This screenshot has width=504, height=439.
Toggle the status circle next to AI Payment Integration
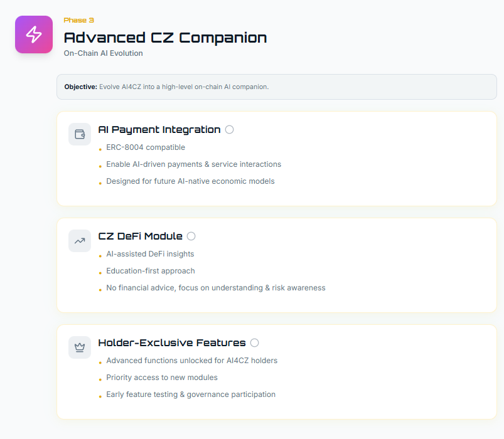(x=229, y=129)
